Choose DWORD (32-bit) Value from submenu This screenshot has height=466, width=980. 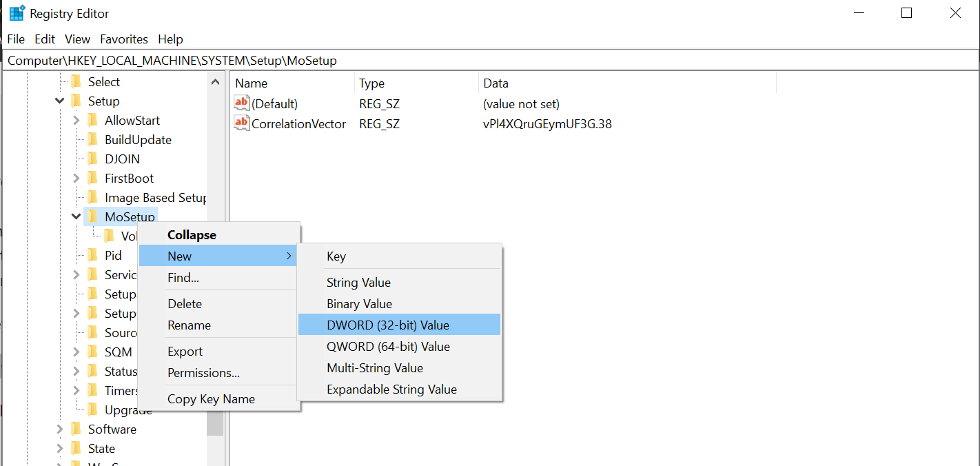(387, 325)
